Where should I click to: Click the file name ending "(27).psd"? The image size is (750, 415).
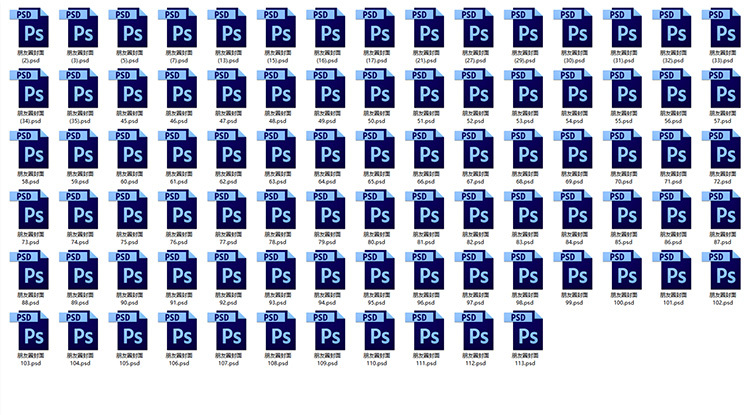[x=476, y=57]
